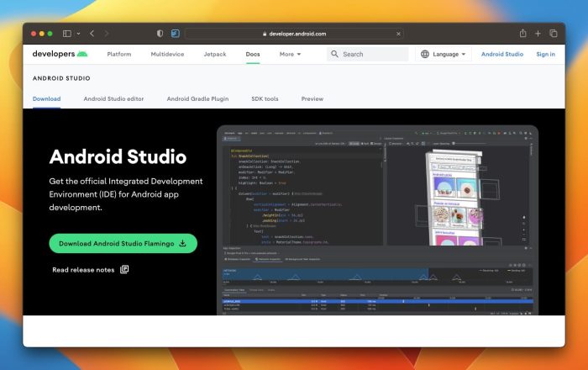The image size is (588, 370).
Task: Open the sidebar options dropdown arrow
Action: [78, 34]
